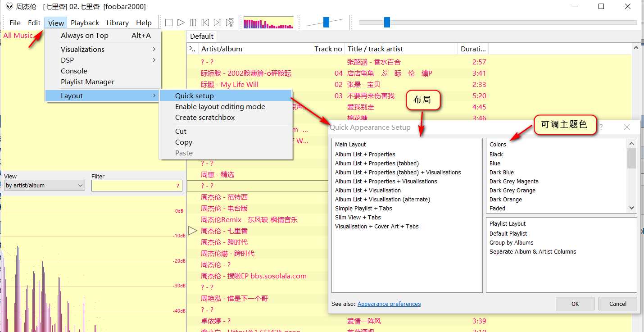Sort by Title / track artist header
This screenshot has height=332, width=644.
click(x=401, y=49)
